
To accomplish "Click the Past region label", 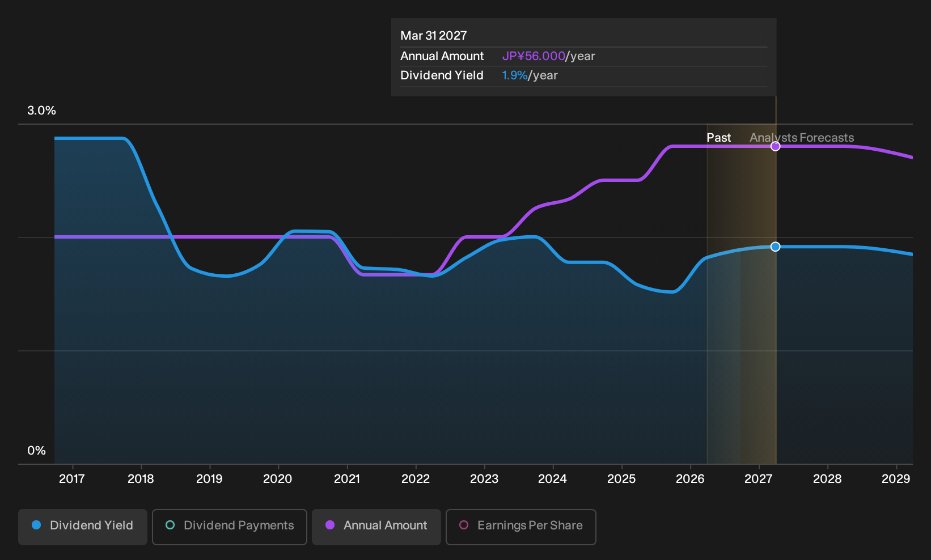I will (718, 138).
